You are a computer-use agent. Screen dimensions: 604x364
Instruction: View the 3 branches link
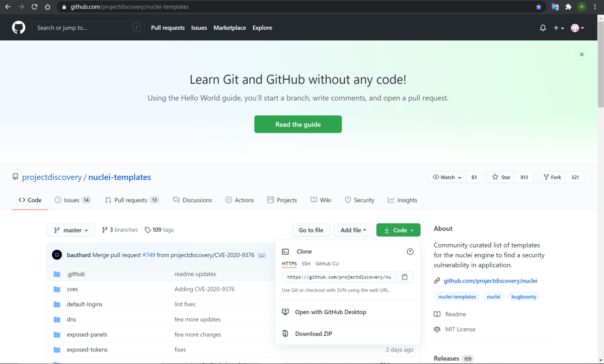(x=120, y=230)
